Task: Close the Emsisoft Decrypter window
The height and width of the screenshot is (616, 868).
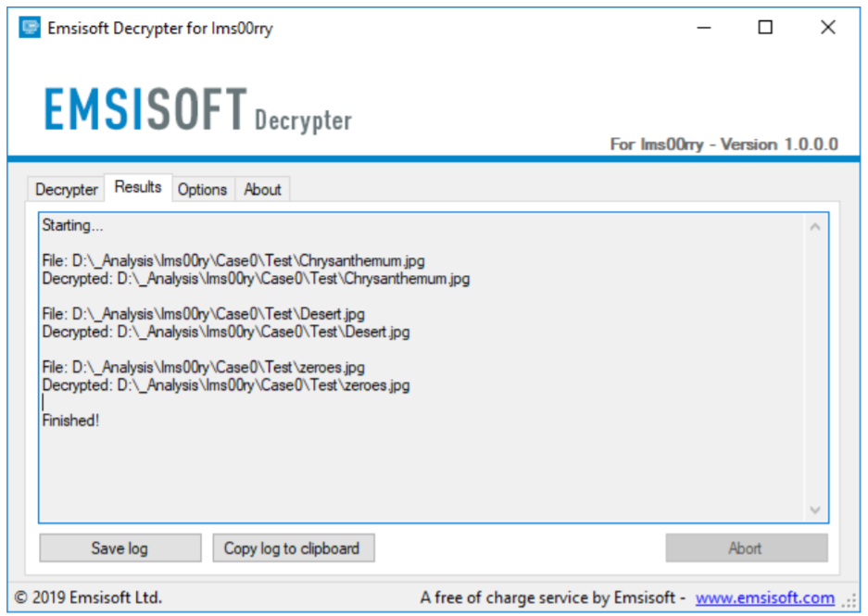Action: pos(828,28)
